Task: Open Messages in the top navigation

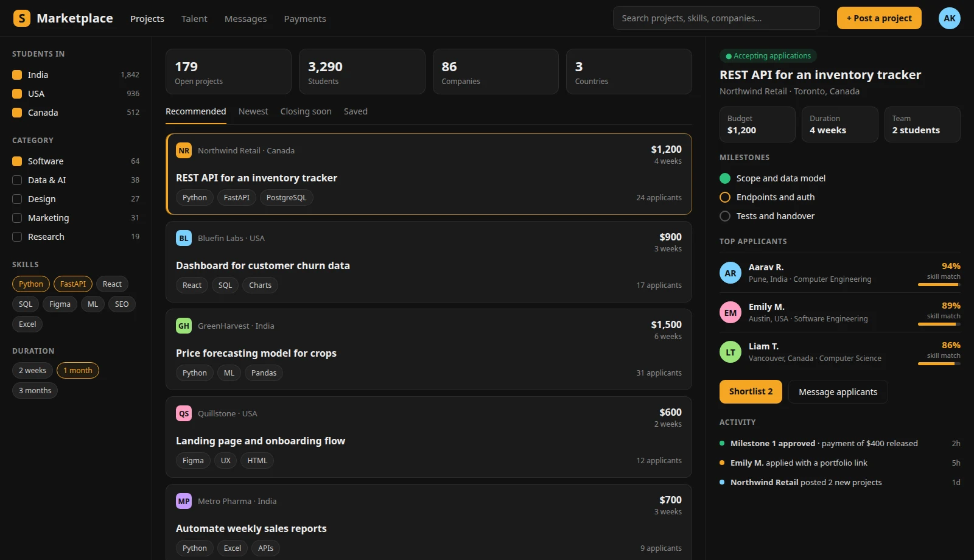Action: (245, 19)
